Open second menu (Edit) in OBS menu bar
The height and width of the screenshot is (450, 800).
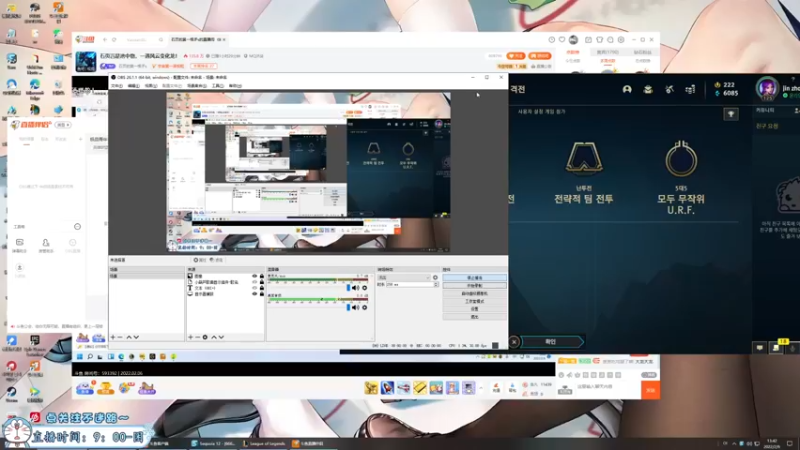click(134, 86)
